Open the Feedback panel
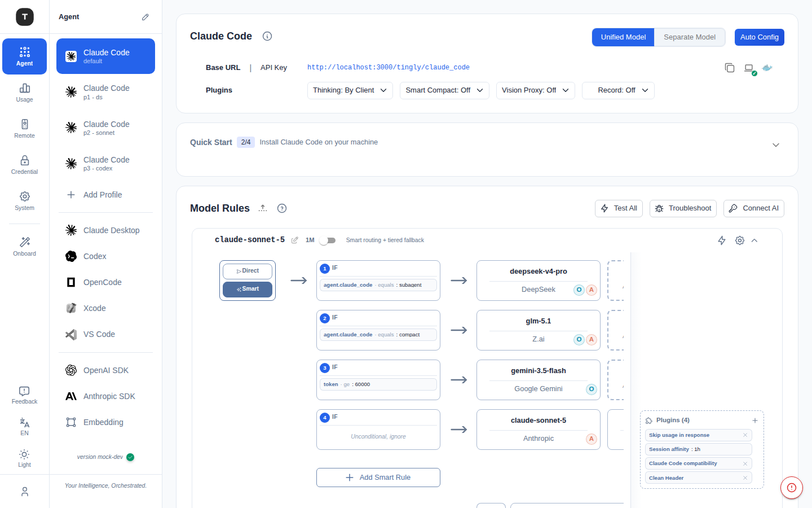The width and height of the screenshot is (812, 508). [x=24, y=395]
